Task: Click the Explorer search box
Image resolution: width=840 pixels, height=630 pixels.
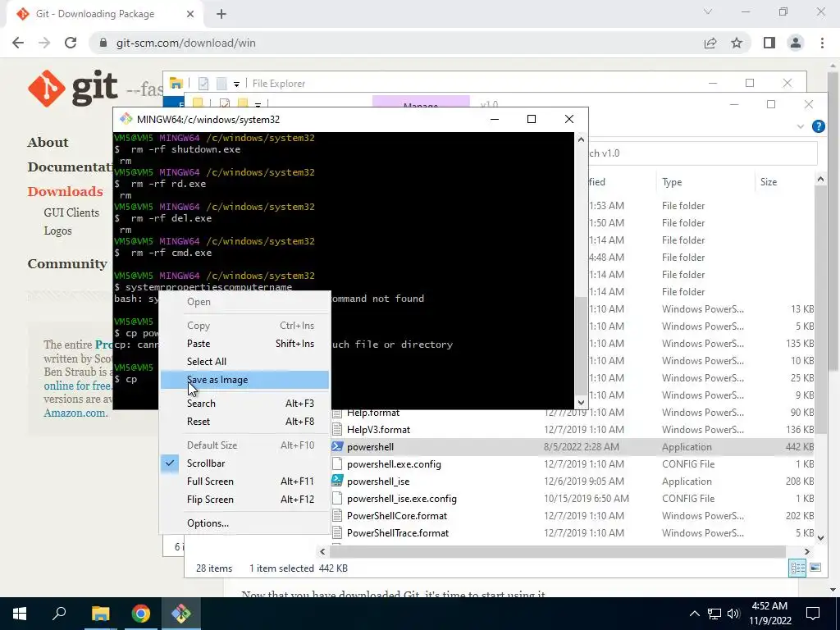Action: point(702,153)
